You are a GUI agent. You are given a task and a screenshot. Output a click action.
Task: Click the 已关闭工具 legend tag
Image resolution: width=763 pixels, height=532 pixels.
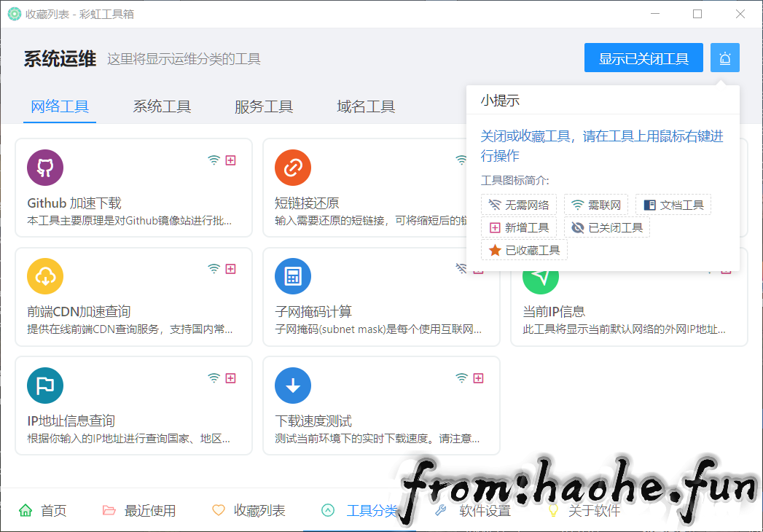[x=607, y=228]
